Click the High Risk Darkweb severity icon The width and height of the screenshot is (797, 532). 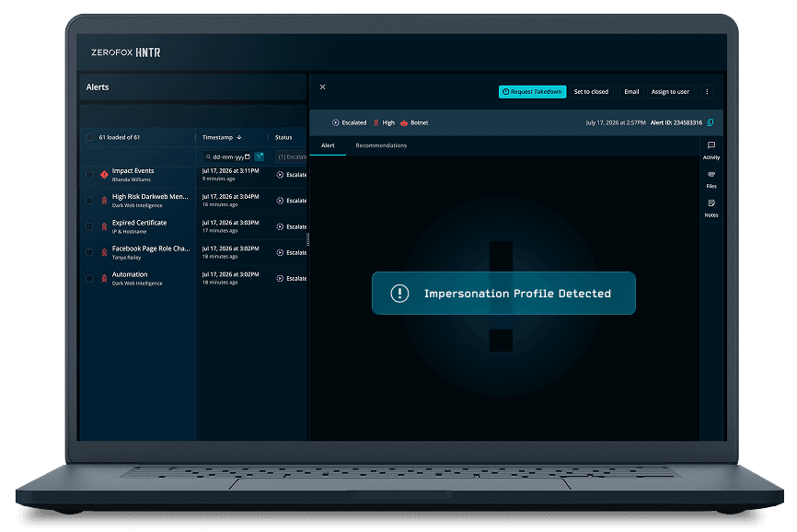pyautogui.click(x=104, y=201)
